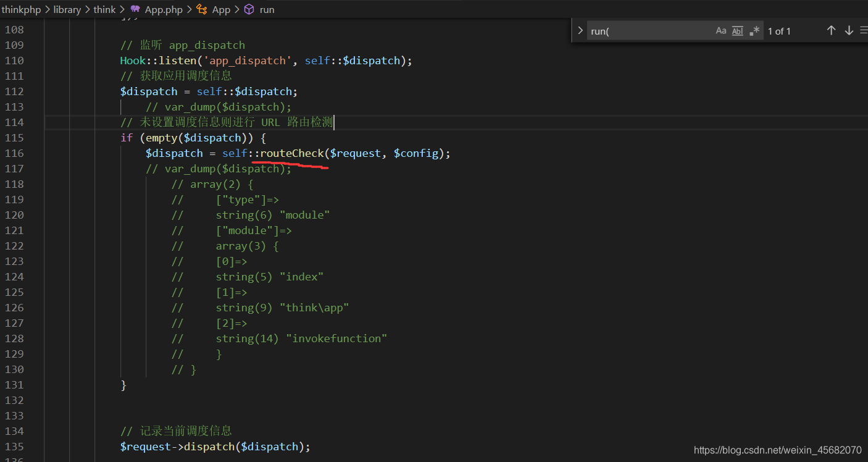
Task: Click '$dispatch' variable on line 112
Action: [149, 91]
